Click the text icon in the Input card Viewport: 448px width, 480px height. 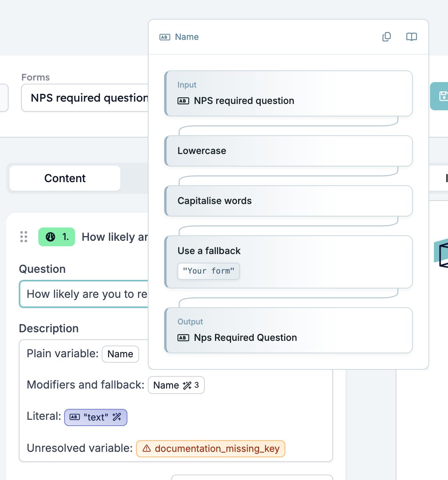click(x=183, y=101)
